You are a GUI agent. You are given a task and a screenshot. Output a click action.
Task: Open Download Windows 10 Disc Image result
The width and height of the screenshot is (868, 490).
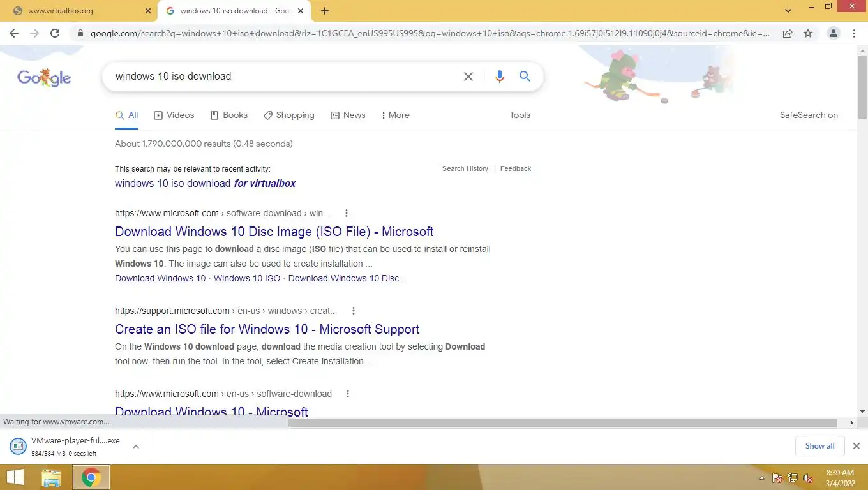pos(274,232)
